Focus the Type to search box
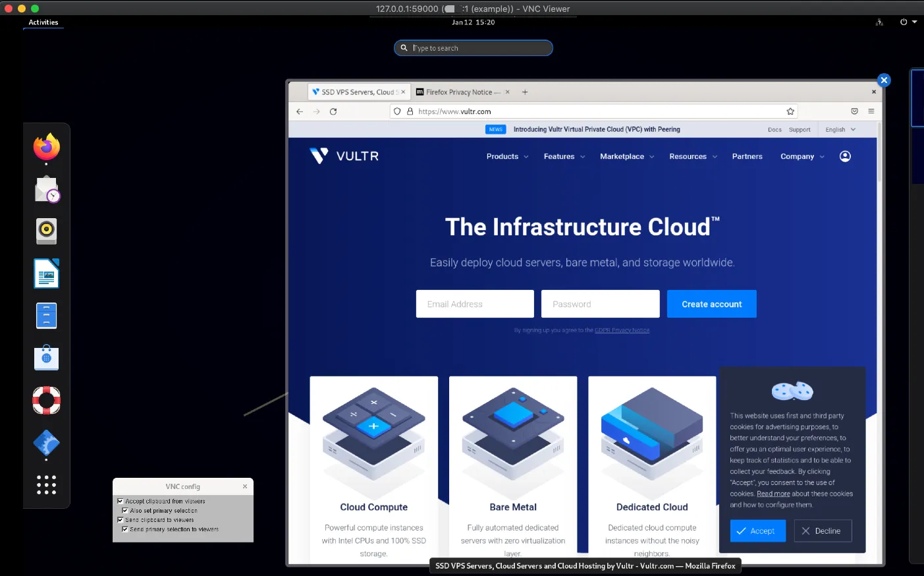Screen dimensions: 924x576 tap(474, 48)
